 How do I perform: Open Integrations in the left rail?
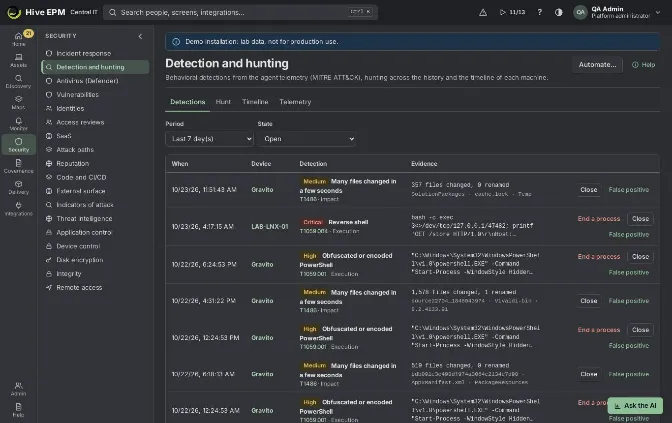pos(18,208)
